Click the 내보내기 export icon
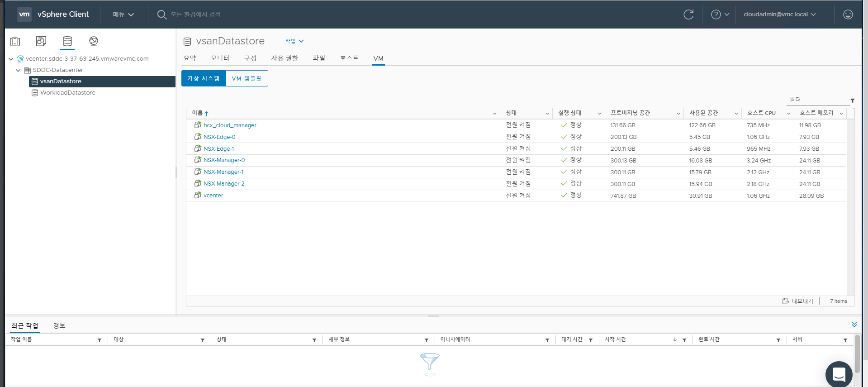This screenshot has width=868, height=387. pos(786,301)
